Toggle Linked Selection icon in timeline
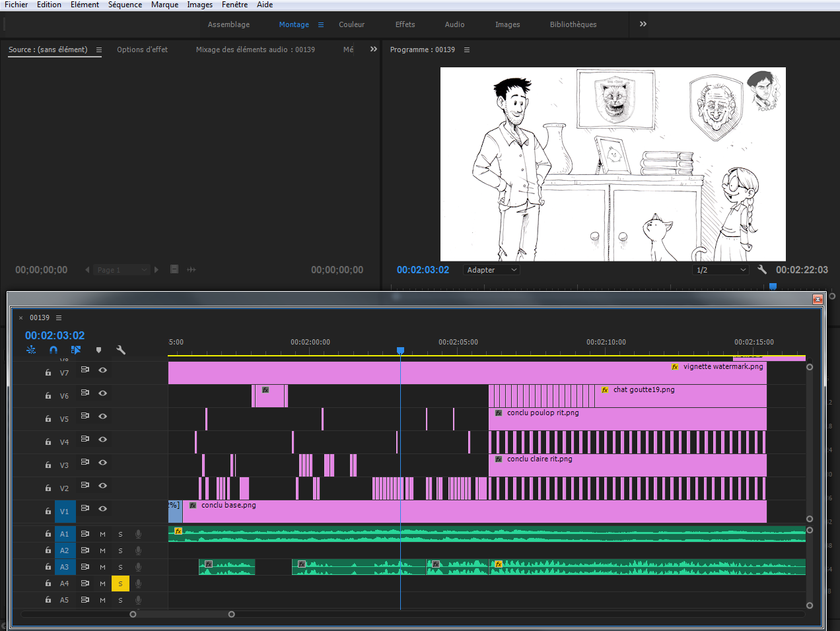 pos(76,350)
